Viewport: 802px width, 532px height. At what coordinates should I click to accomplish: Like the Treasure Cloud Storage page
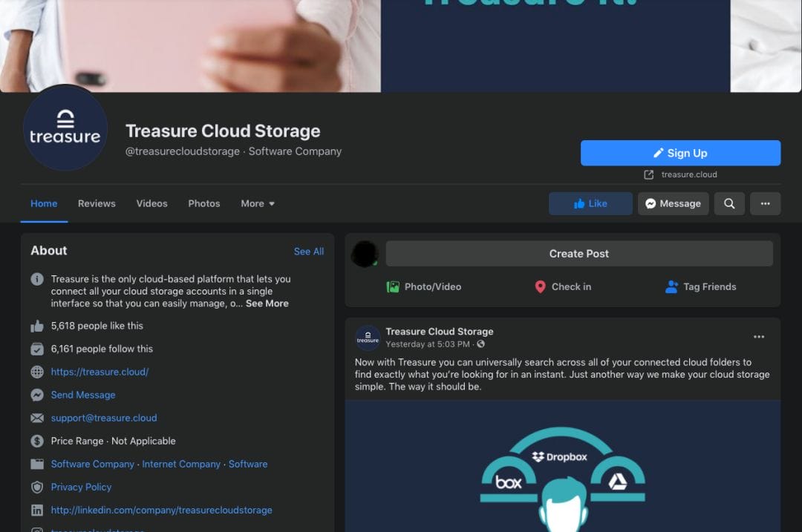(590, 203)
